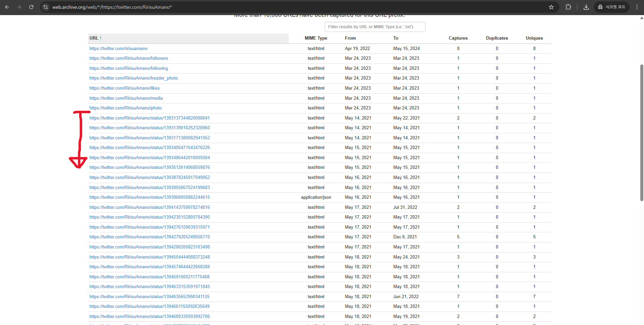
Task: Open the RirisuAmano/followers link
Action: [129, 58]
